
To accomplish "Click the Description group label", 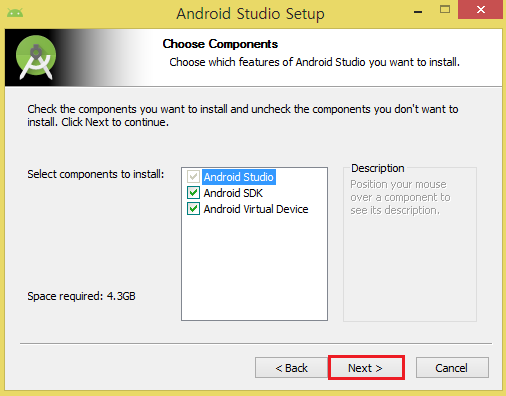I will pyautogui.click(x=378, y=168).
